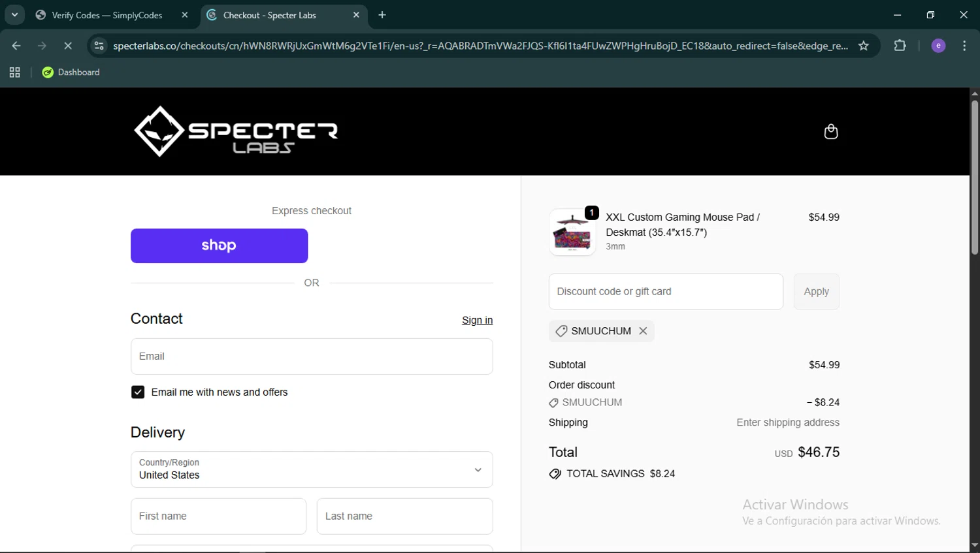Click the Specter Labs logo
Image resolution: width=980 pixels, height=553 pixels.
point(236,131)
